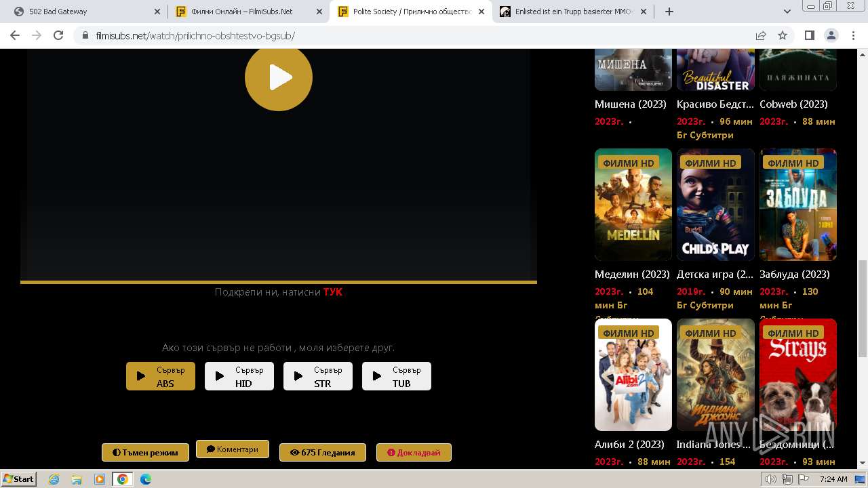Open the Windows Start menu
The width and height of the screenshot is (868, 488).
[x=18, y=479]
